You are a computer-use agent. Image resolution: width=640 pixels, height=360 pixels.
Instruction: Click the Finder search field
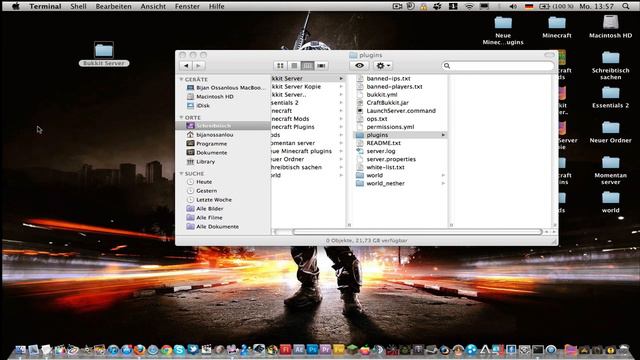point(498,66)
